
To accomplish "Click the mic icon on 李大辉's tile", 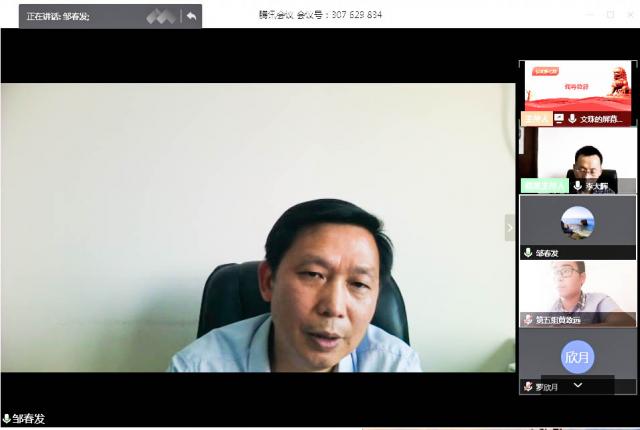I will [x=578, y=186].
